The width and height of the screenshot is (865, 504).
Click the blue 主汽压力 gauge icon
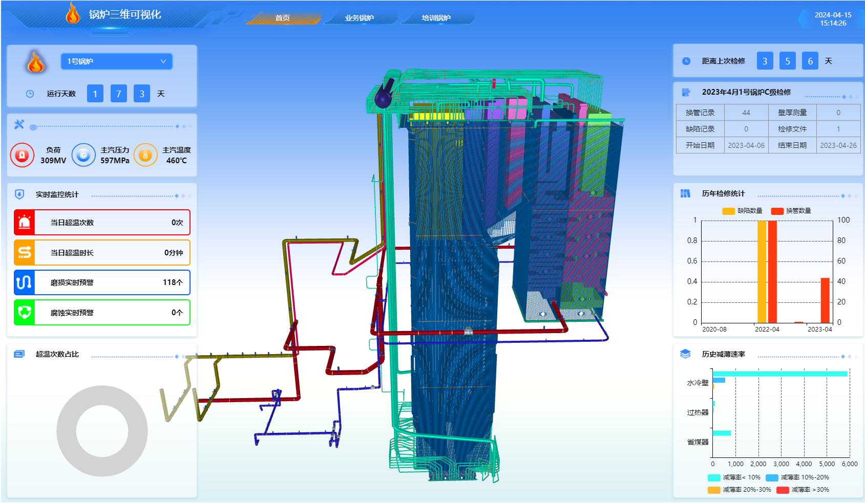(x=83, y=155)
